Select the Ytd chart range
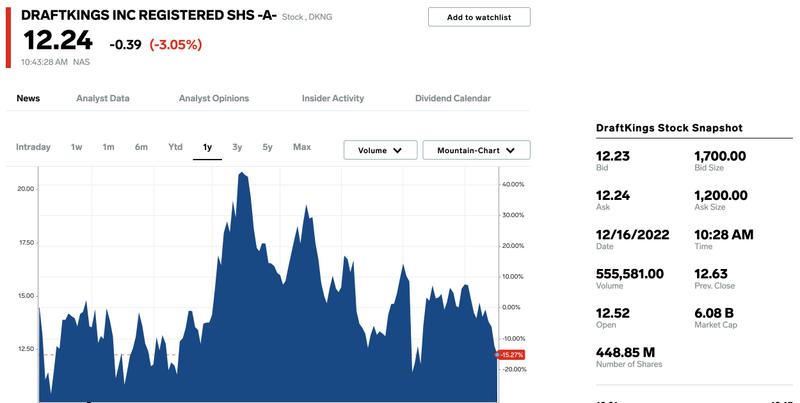The width and height of the screenshot is (800, 403). pyautogui.click(x=176, y=147)
